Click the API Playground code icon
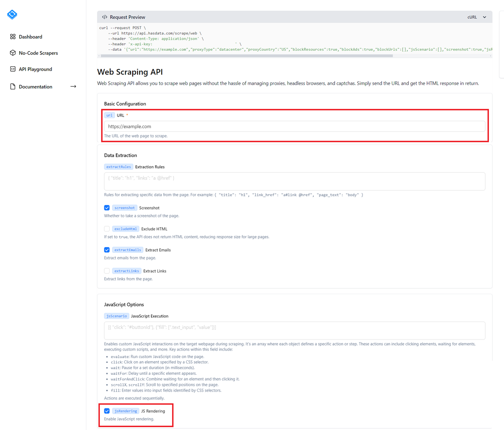504x430 pixels. (x=13, y=69)
